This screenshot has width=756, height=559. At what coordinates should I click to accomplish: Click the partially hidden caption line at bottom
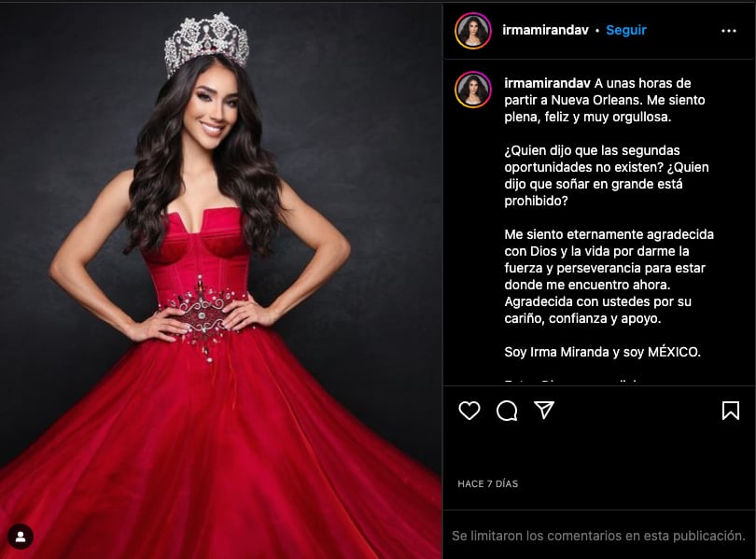(574, 381)
